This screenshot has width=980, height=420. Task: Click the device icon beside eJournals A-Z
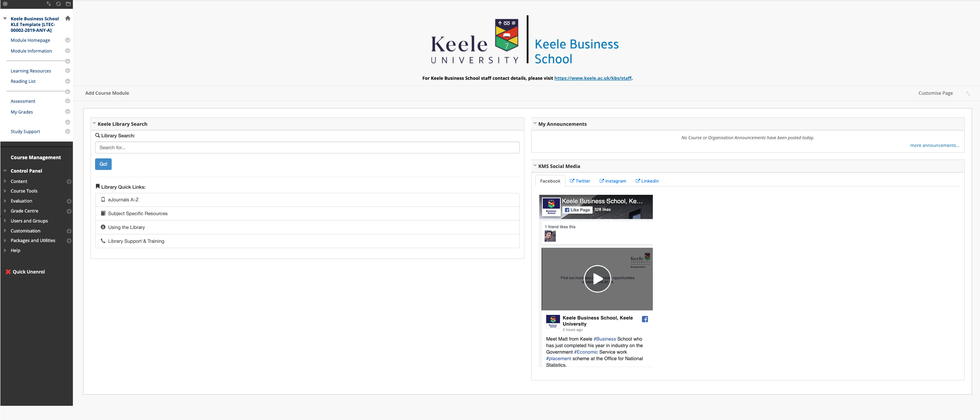[102, 199]
